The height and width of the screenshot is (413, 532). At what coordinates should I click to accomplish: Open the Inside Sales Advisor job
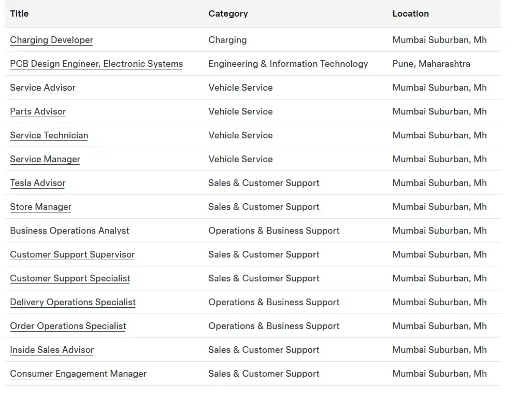point(52,350)
